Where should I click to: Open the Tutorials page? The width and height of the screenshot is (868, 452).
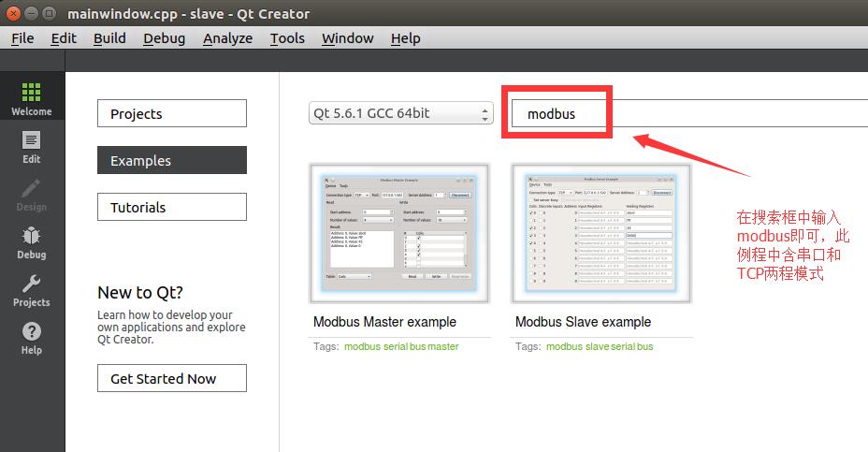(x=172, y=207)
